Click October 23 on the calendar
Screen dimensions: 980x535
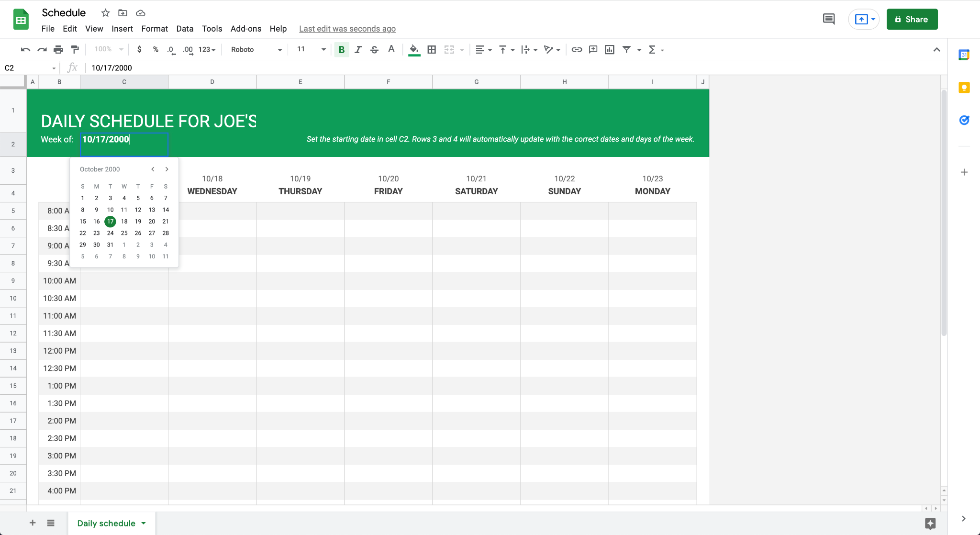[96, 233]
